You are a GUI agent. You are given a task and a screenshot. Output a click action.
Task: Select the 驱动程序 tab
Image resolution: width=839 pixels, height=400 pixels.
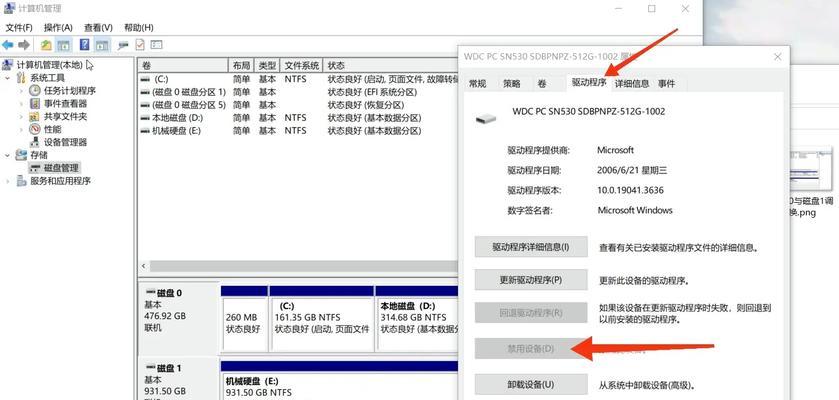click(589, 82)
